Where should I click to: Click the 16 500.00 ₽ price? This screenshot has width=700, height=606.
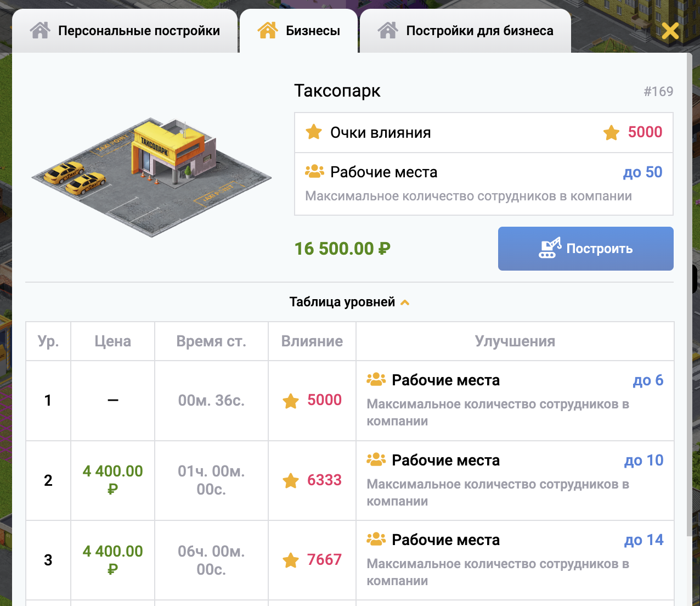pos(342,249)
